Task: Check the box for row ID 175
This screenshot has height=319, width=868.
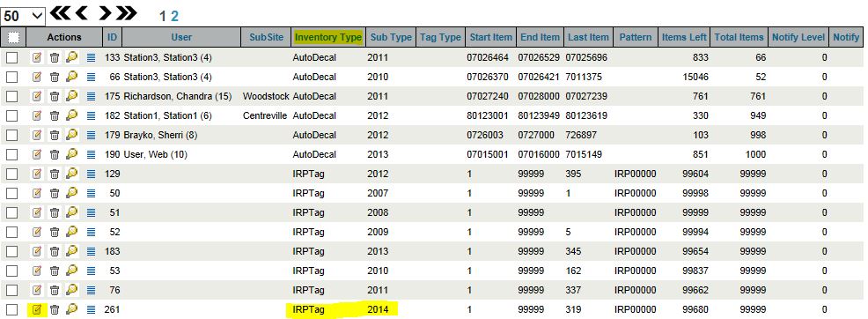Action: (12, 96)
